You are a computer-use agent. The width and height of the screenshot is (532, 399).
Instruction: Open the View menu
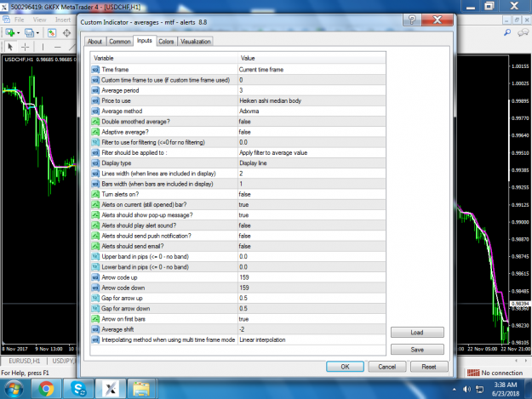pyautogui.click(x=39, y=20)
